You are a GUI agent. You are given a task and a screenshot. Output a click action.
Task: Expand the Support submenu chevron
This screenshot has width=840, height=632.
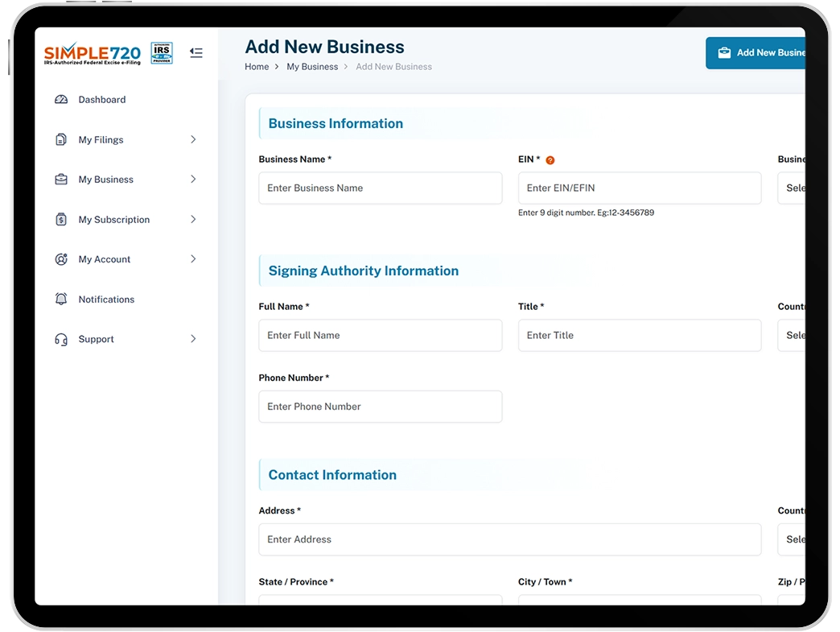coord(193,339)
